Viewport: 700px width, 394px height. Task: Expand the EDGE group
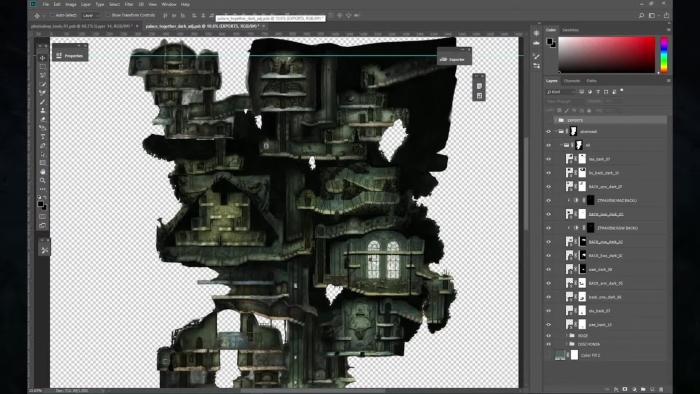click(x=567, y=336)
